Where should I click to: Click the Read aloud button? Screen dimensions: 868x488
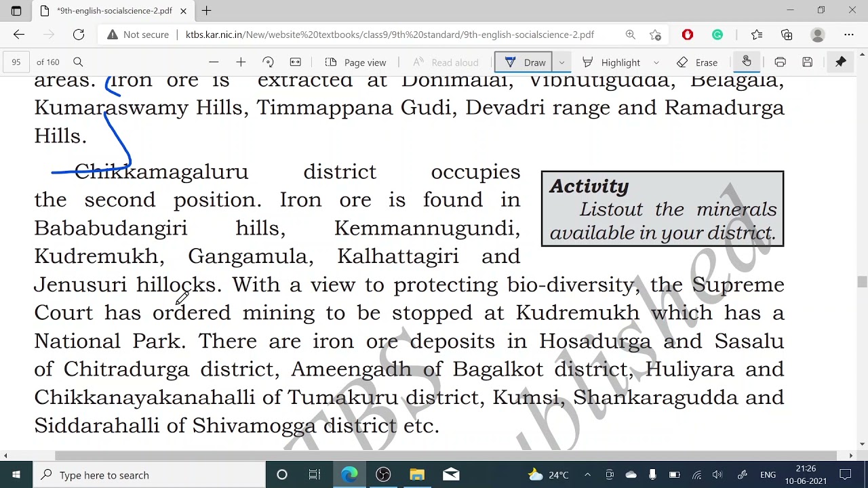[x=446, y=62]
